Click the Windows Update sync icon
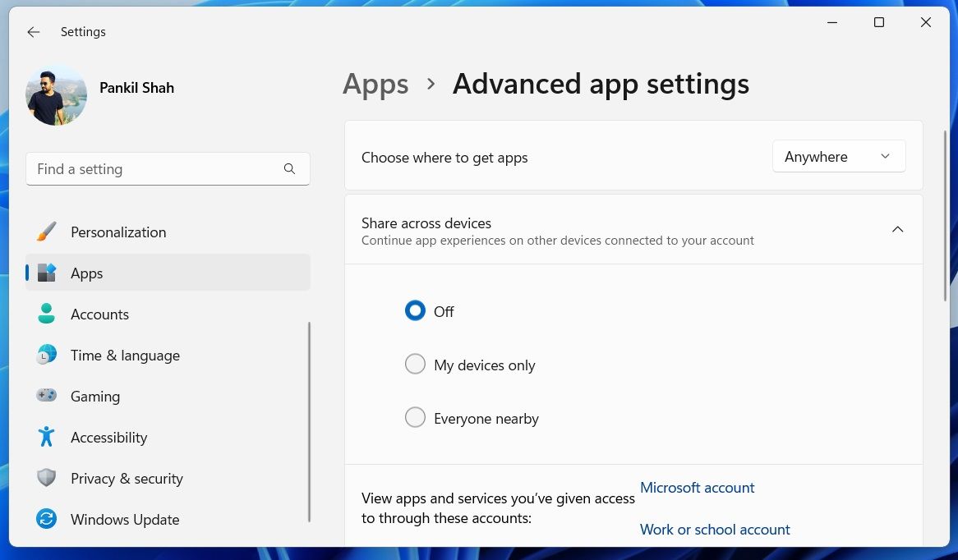Viewport: 958px width, 560px height. coord(47,519)
